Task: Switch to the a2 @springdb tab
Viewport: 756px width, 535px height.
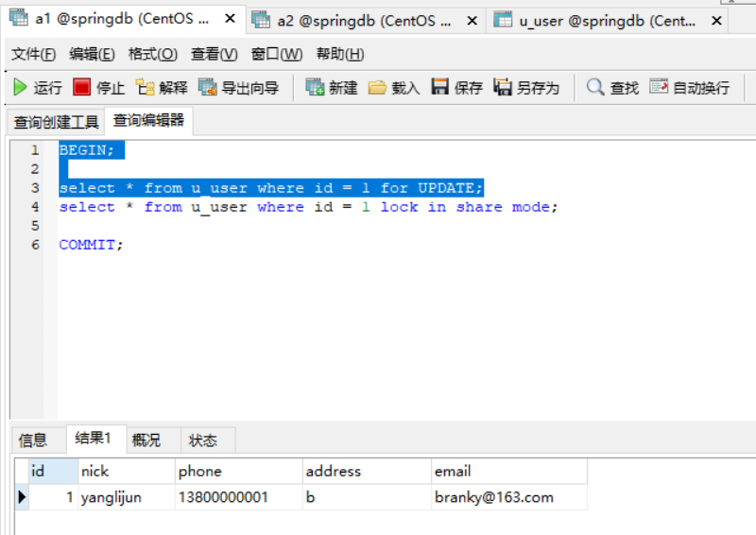Action: tap(365, 21)
